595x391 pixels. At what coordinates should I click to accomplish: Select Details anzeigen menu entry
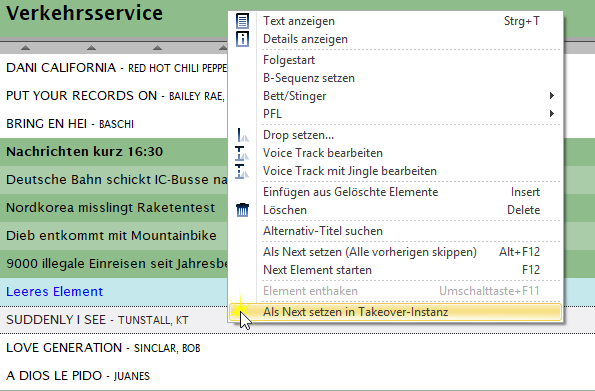395,39
